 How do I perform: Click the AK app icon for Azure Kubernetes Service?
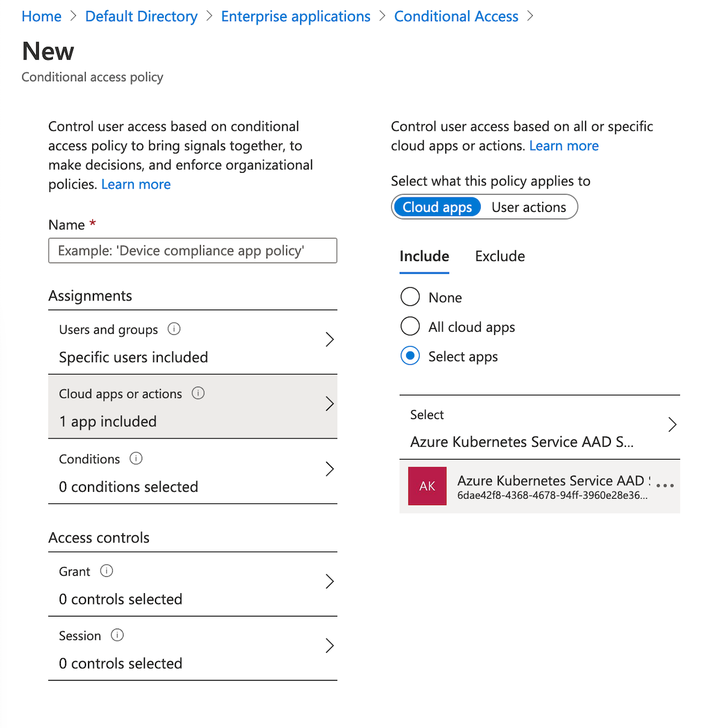click(427, 486)
